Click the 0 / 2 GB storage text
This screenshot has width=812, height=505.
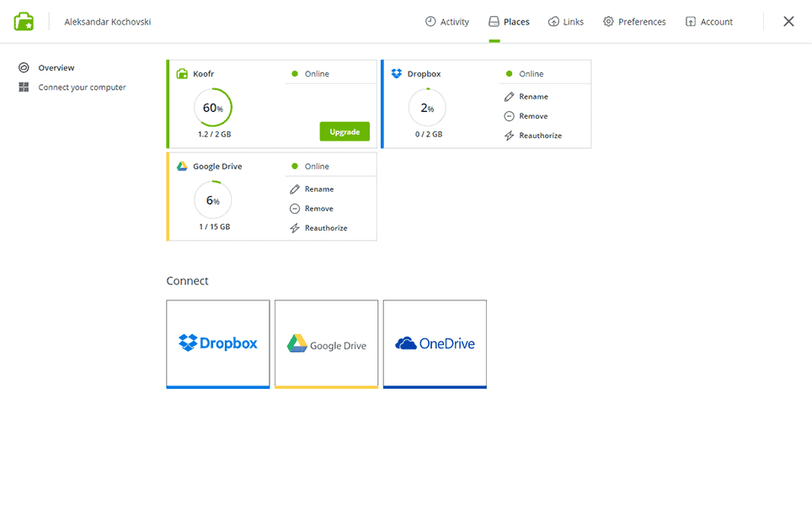(x=429, y=134)
